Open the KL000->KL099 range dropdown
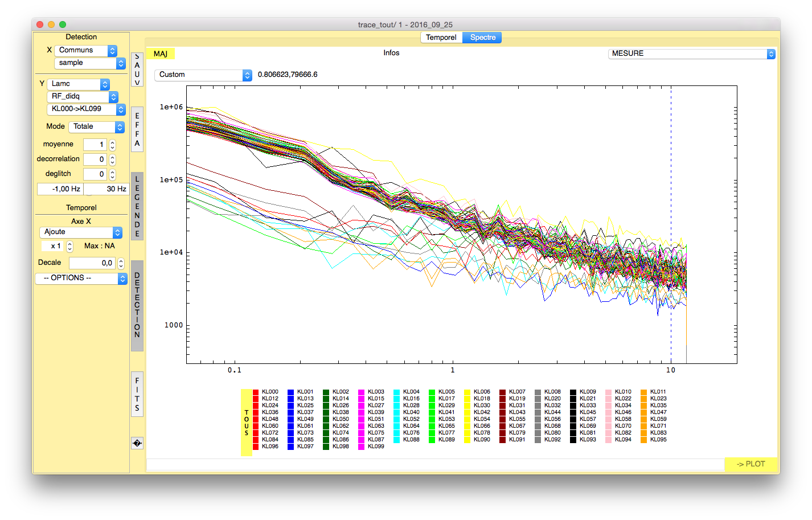812x520 pixels. pyautogui.click(x=86, y=109)
